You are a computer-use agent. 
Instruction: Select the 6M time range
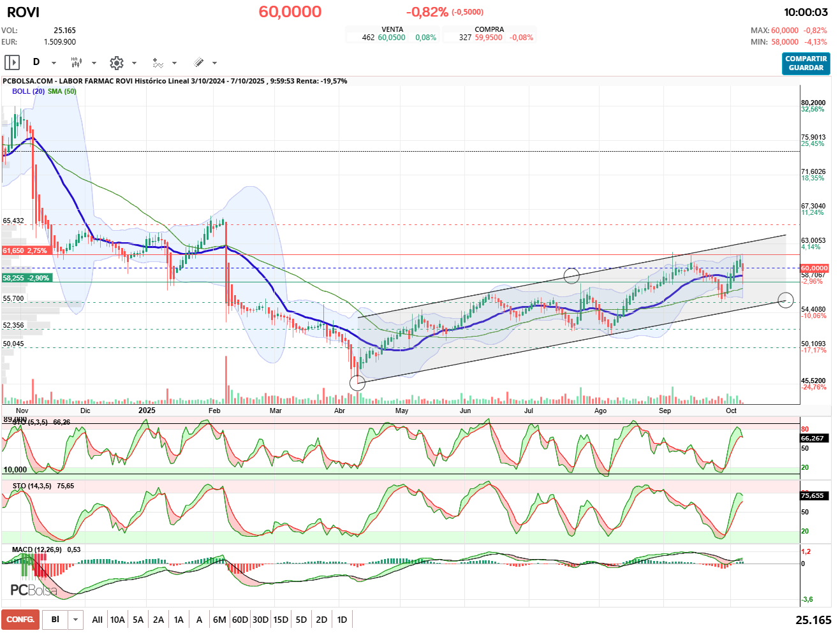(219, 620)
